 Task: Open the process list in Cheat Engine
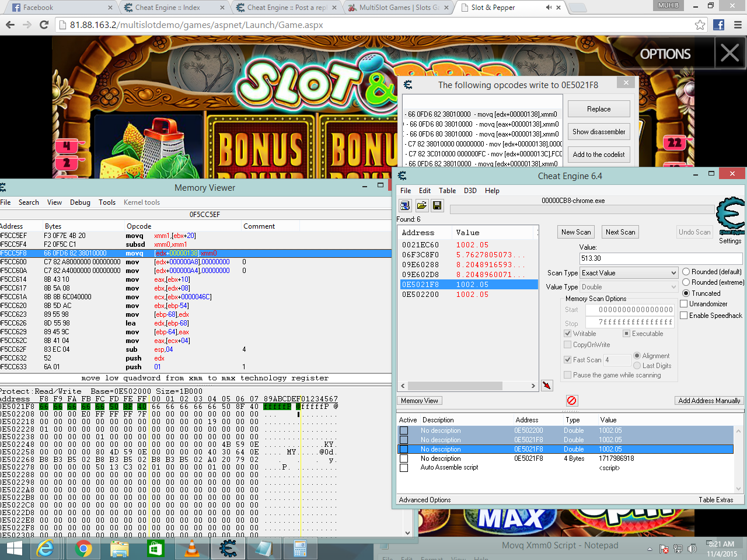405,205
